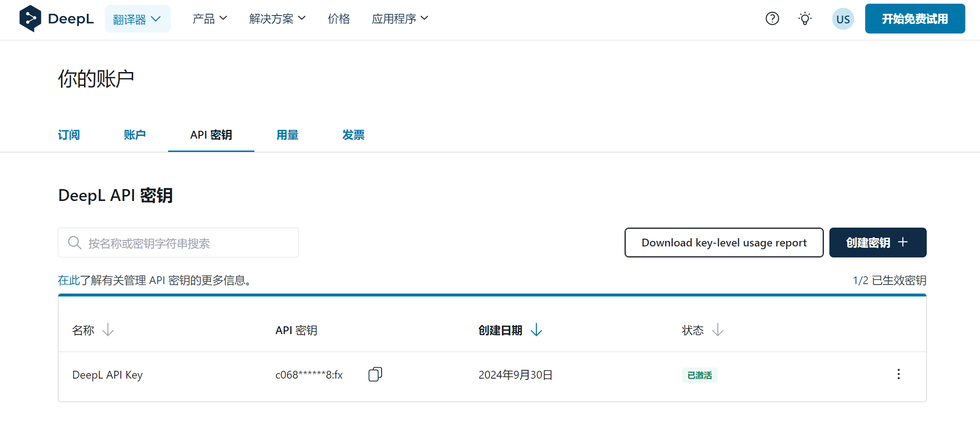Click the date 2024年9月30日
980x430 pixels.
tap(515, 375)
